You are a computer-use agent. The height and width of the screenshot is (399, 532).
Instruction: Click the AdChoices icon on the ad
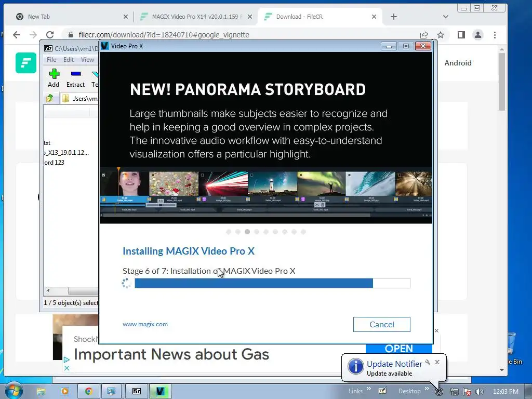[x=66, y=360]
